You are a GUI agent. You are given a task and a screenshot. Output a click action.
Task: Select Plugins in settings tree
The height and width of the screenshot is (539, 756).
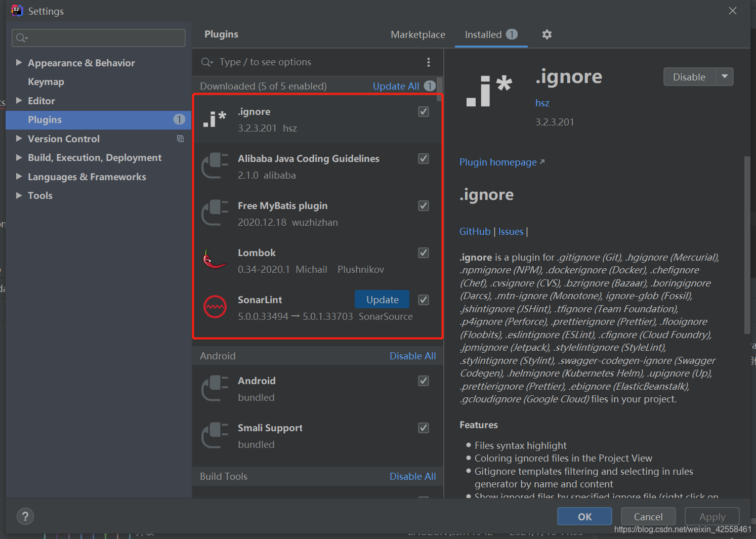point(99,119)
